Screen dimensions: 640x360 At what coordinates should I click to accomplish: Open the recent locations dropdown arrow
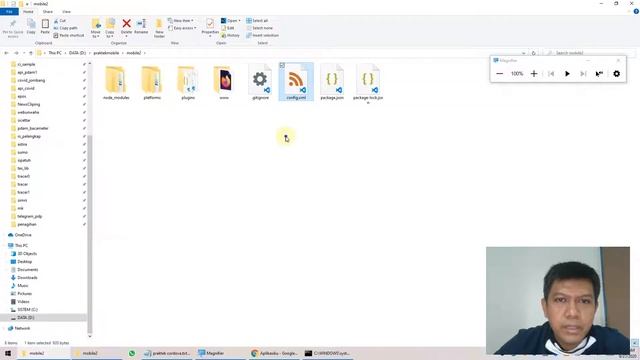click(24, 53)
